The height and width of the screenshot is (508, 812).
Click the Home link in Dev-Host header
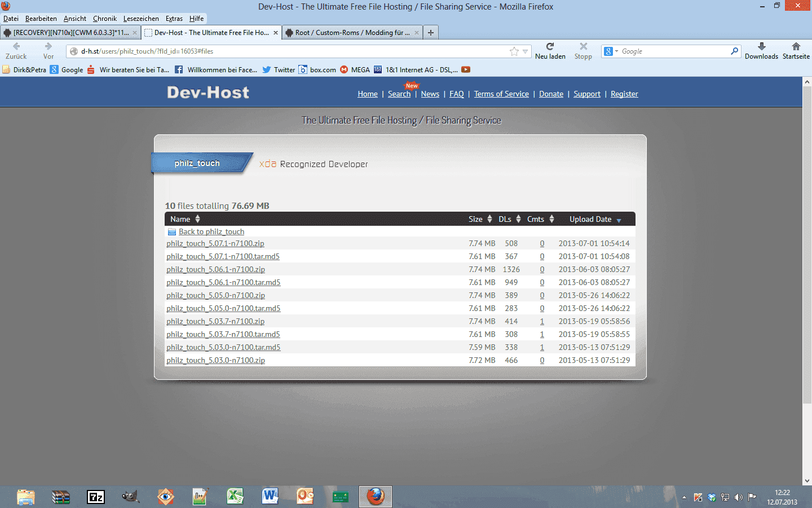point(368,94)
